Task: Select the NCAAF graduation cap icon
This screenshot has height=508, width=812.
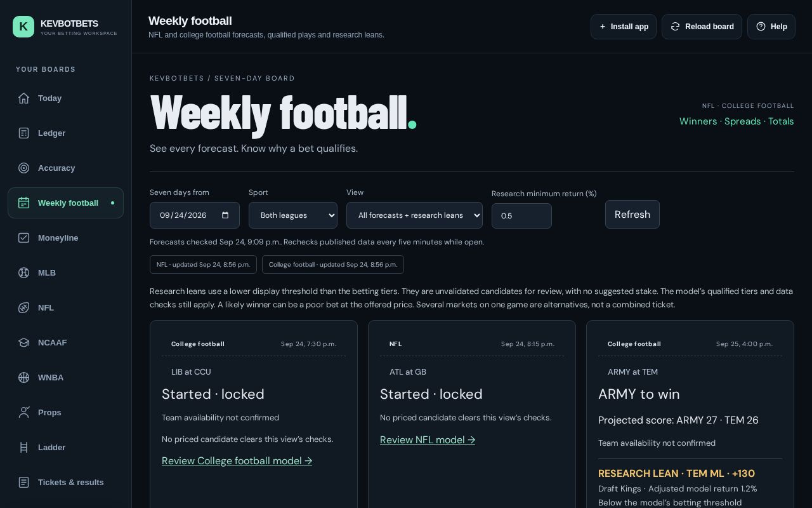Action: (x=23, y=342)
